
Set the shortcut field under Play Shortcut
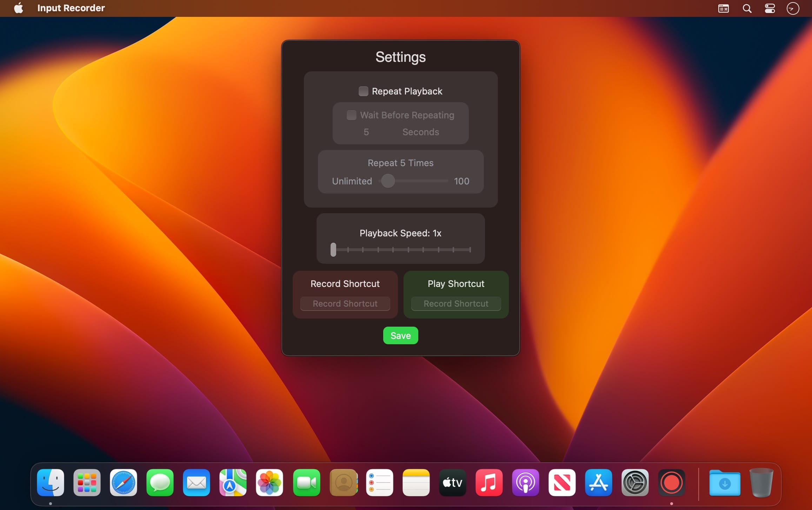[x=456, y=303]
